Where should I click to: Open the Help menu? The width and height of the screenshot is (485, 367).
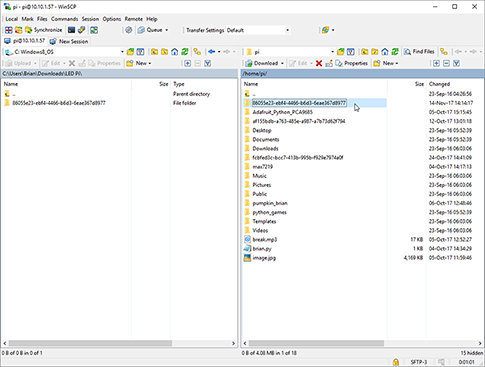pyautogui.click(x=152, y=19)
